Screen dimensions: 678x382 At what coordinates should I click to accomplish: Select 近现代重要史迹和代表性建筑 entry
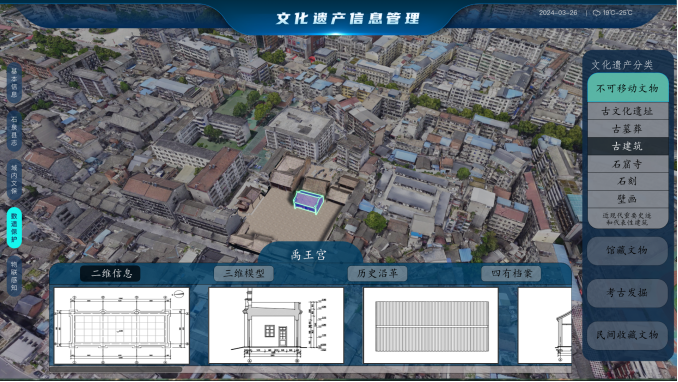tap(627, 218)
